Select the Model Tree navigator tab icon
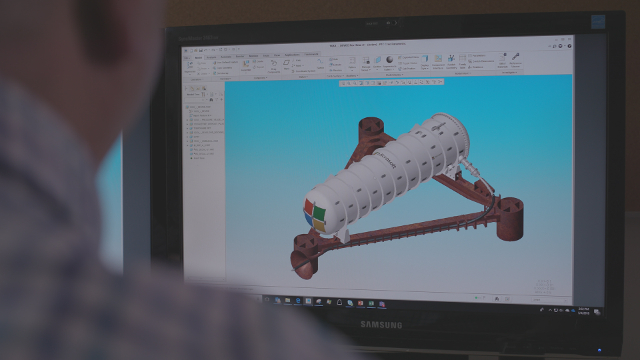The image size is (640, 360). pyautogui.click(x=187, y=88)
